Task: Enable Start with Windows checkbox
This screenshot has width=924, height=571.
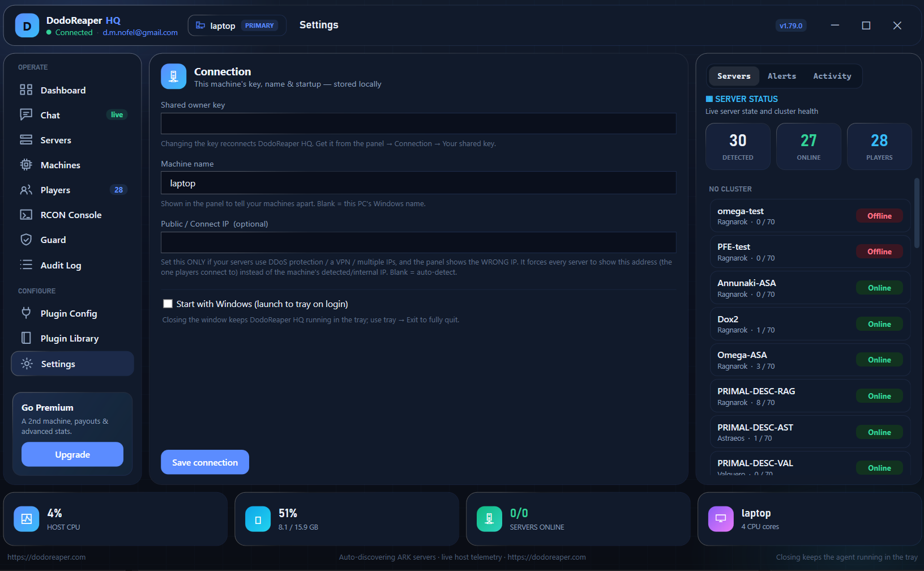Action: [x=168, y=304]
